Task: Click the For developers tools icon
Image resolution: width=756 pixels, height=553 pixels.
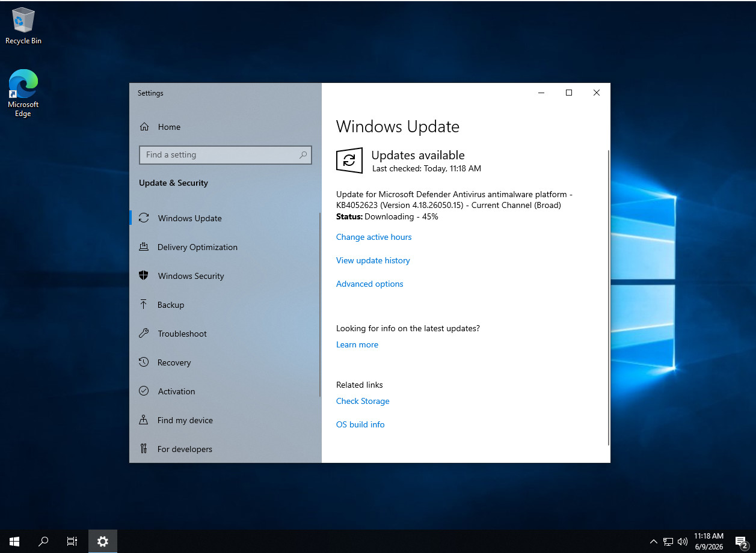Action: click(144, 449)
